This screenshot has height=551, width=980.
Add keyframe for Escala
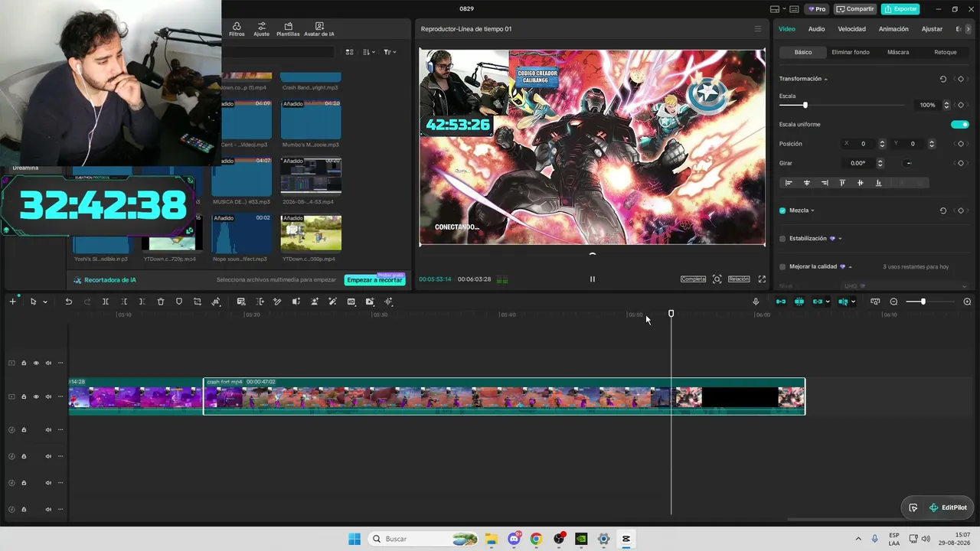point(961,105)
